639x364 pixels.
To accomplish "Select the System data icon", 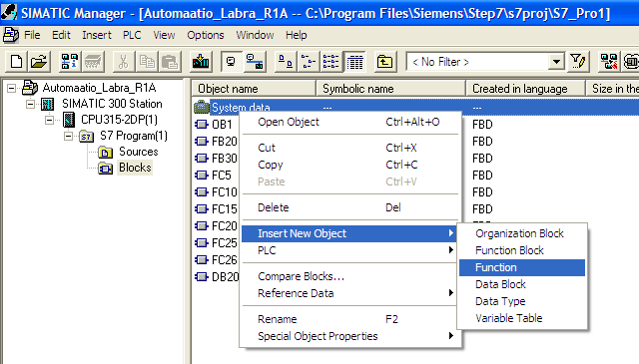I will point(202,107).
